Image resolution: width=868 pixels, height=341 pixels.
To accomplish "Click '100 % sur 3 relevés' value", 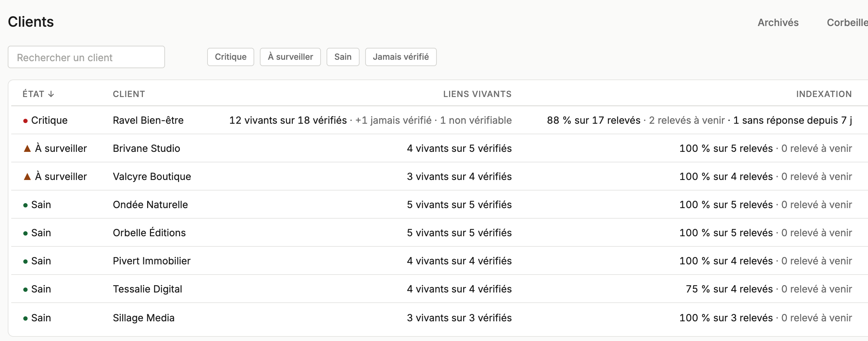I will [726, 318].
